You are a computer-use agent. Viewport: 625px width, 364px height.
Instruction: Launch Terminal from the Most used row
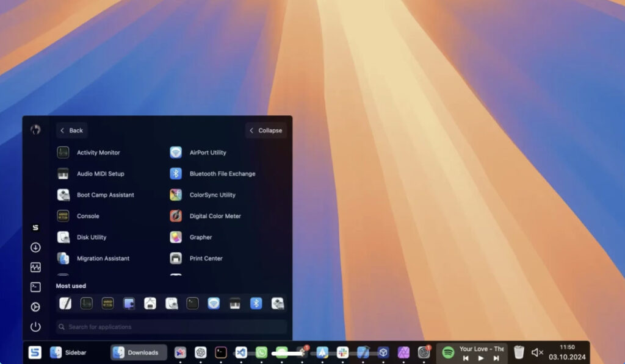pyautogui.click(x=192, y=304)
